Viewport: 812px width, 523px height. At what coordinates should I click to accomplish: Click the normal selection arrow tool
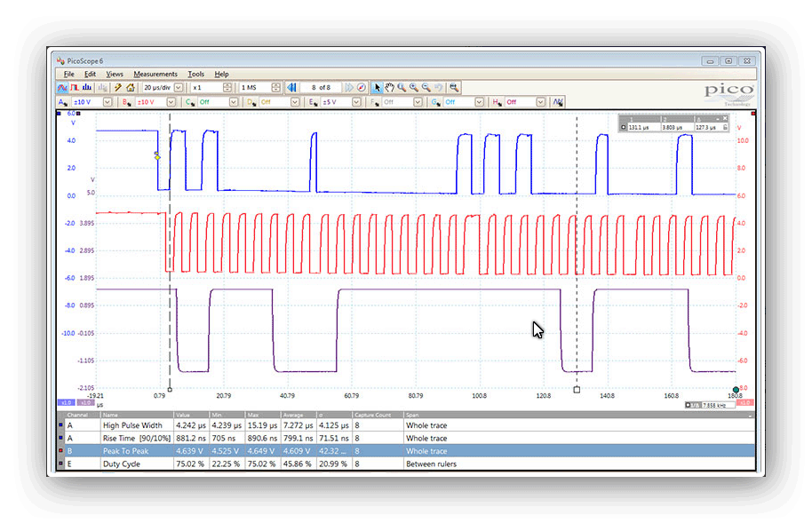[378, 87]
